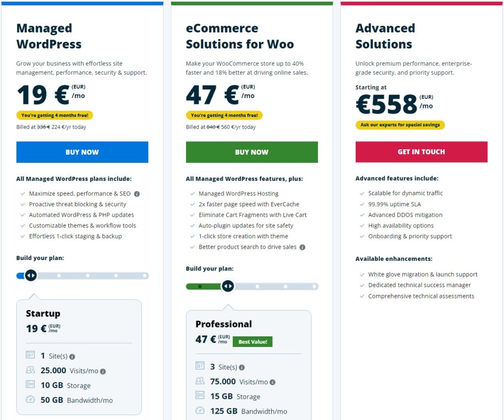
Task: Click the 50 GB Bandwidth gauge icon
Action: [x=30, y=399]
